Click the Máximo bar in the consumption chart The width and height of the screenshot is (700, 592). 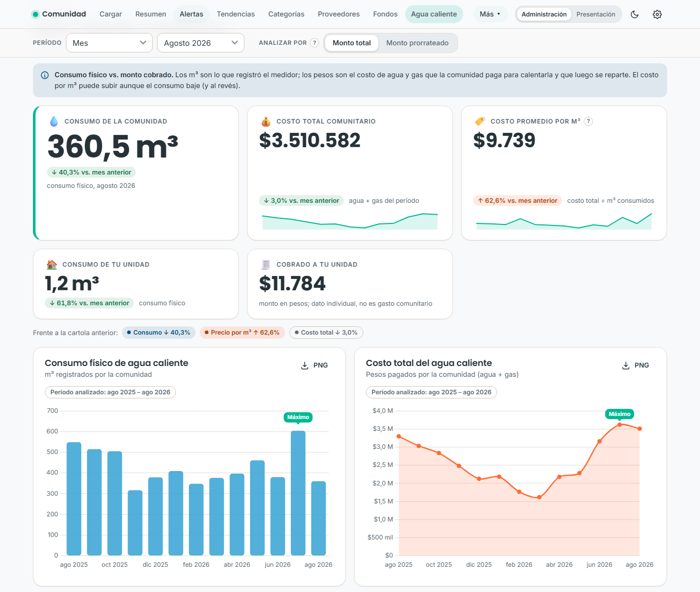298,493
